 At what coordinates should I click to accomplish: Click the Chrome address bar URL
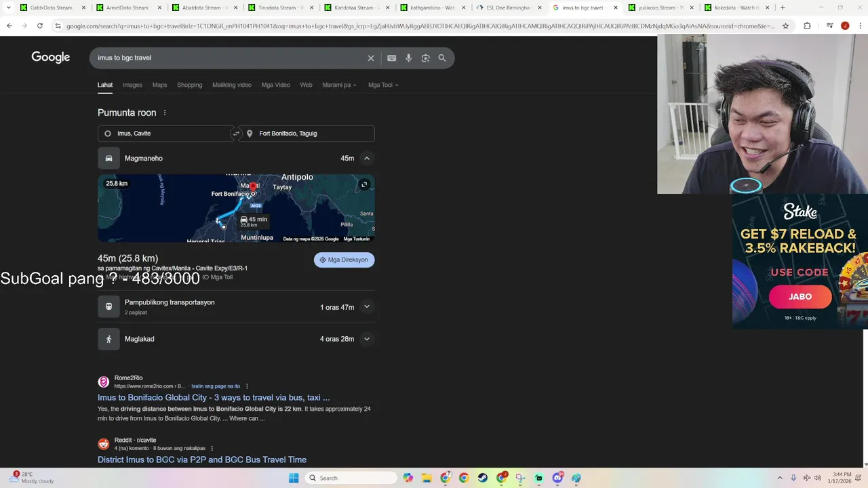pyautogui.click(x=420, y=26)
